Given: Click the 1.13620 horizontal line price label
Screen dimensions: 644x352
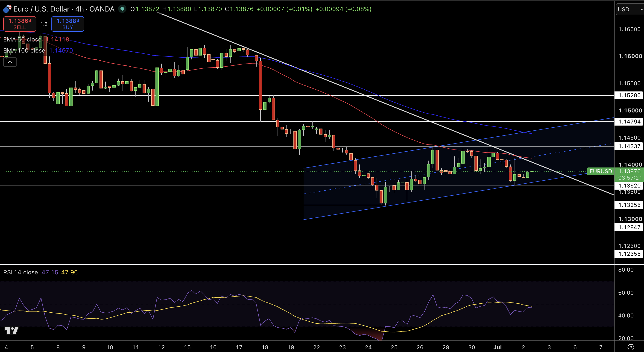Looking at the screenshot, I should point(629,185).
